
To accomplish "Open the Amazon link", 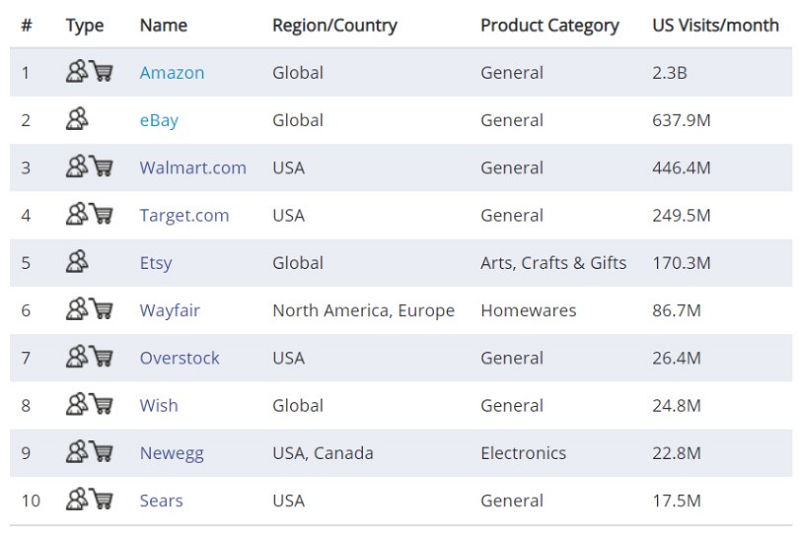I will tap(172, 73).
